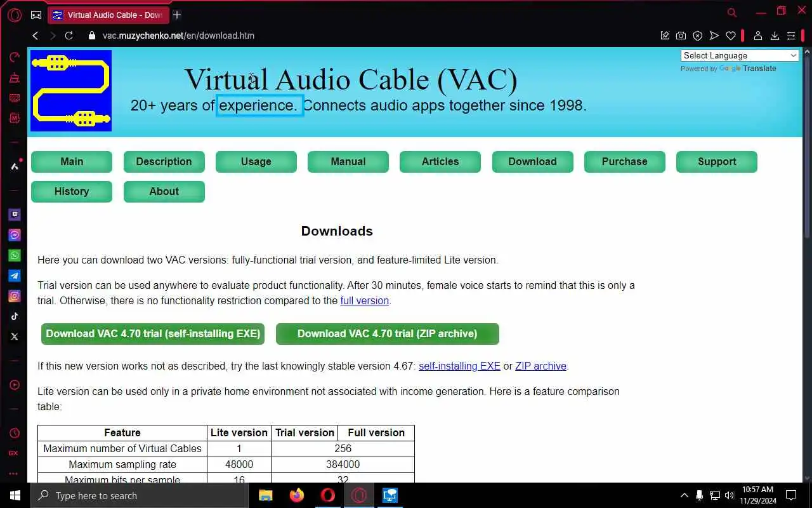Download VAC 4.70 trial self-installing EXE
Viewport: 812px width, 508px height.
click(153, 333)
